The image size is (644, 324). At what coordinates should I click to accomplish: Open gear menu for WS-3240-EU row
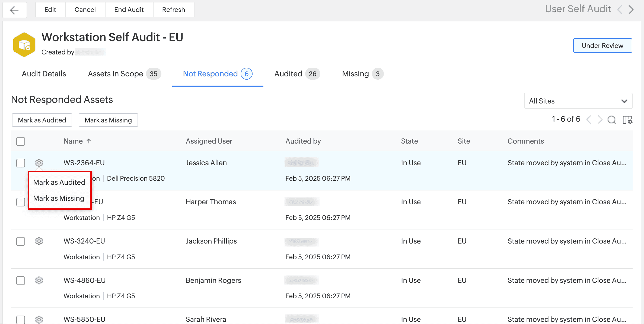click(39, 241)
